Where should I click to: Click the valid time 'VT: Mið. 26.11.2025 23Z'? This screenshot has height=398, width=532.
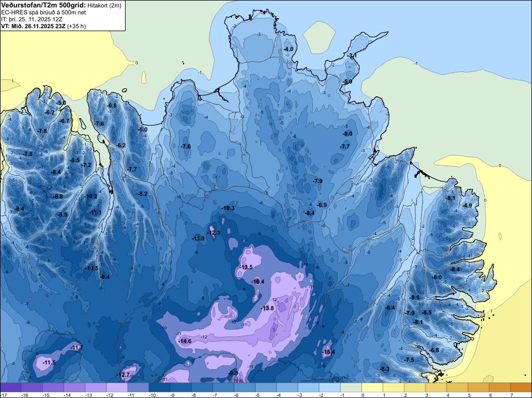point(34,26)
